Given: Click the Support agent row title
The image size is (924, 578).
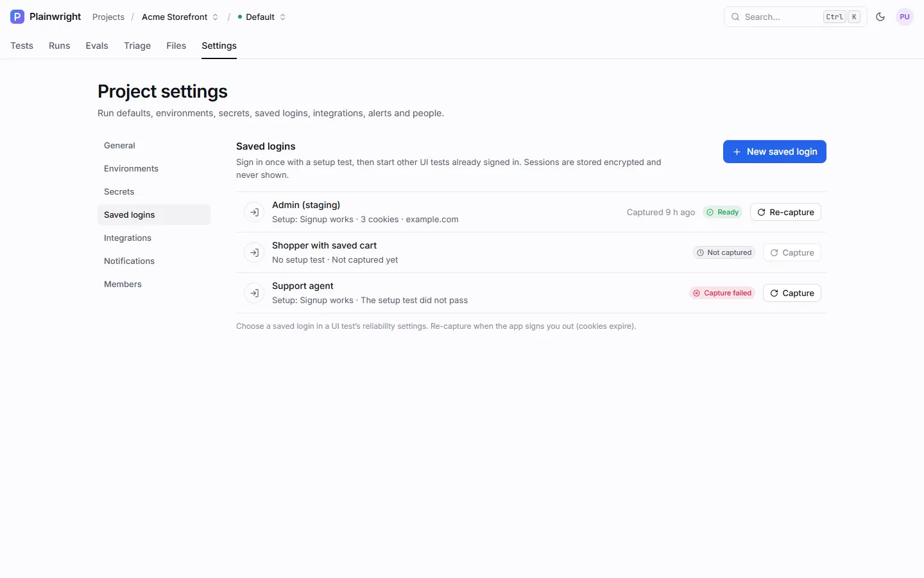Looking at the screenshot, I should click(x=303, y=286).
